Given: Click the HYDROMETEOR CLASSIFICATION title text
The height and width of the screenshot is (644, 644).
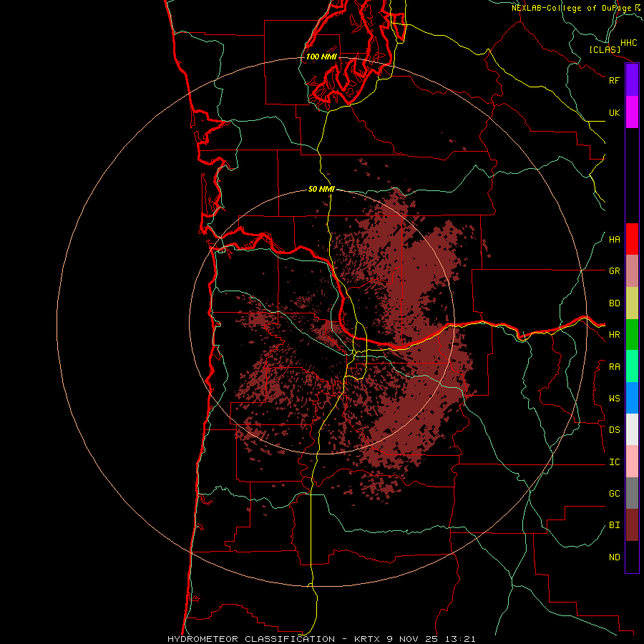Looking at the screenshot, I should pos(251,639).
